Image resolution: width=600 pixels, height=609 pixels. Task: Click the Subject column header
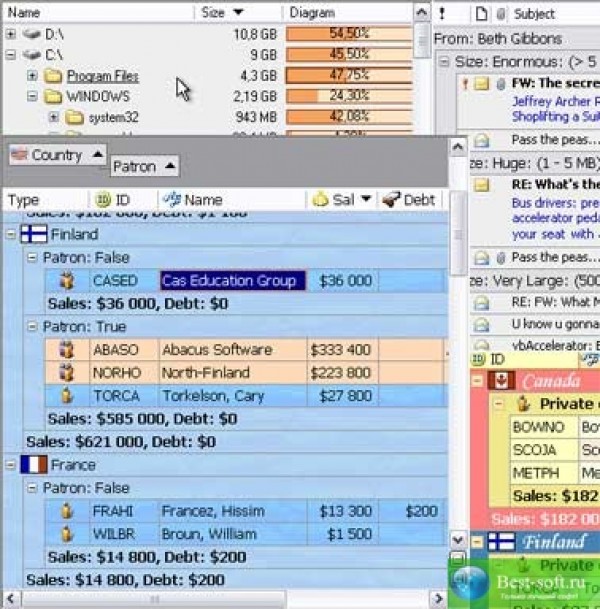coord(534,14)
